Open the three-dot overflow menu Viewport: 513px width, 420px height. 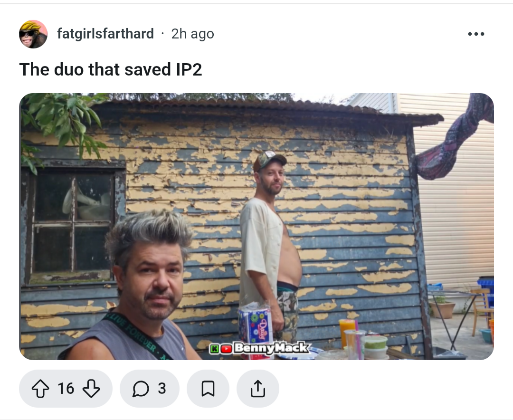(476, 34)
